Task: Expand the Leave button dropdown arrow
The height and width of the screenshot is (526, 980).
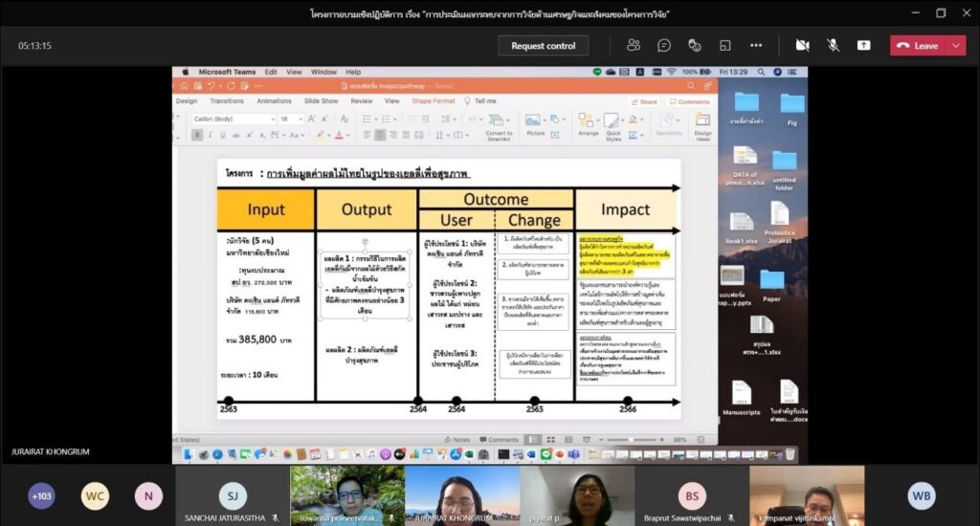Action: tap(956, 45)
